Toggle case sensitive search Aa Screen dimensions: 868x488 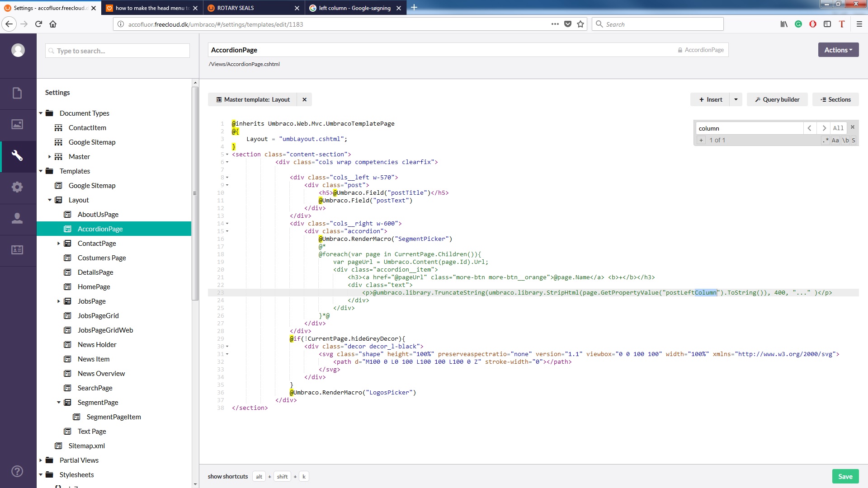[835, 140]
